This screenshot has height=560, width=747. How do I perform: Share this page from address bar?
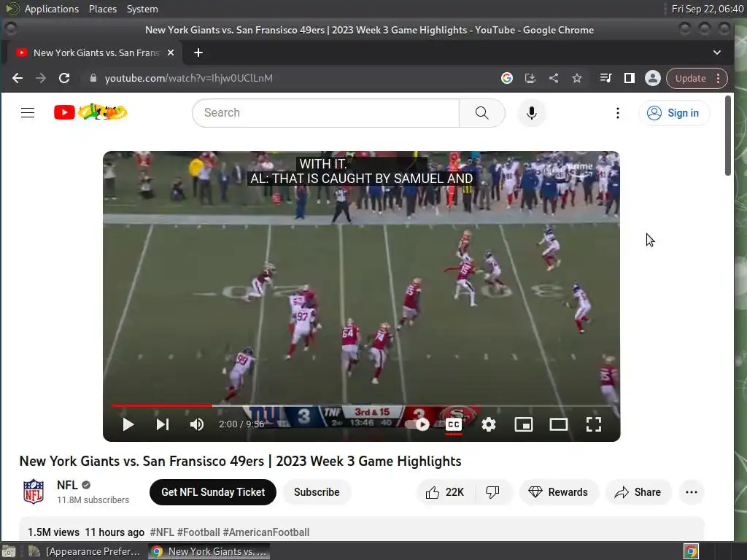[x=554, y=78]
